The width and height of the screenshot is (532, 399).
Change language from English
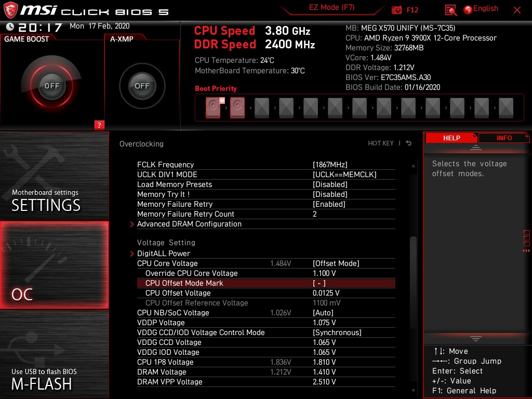click(486, 8)
